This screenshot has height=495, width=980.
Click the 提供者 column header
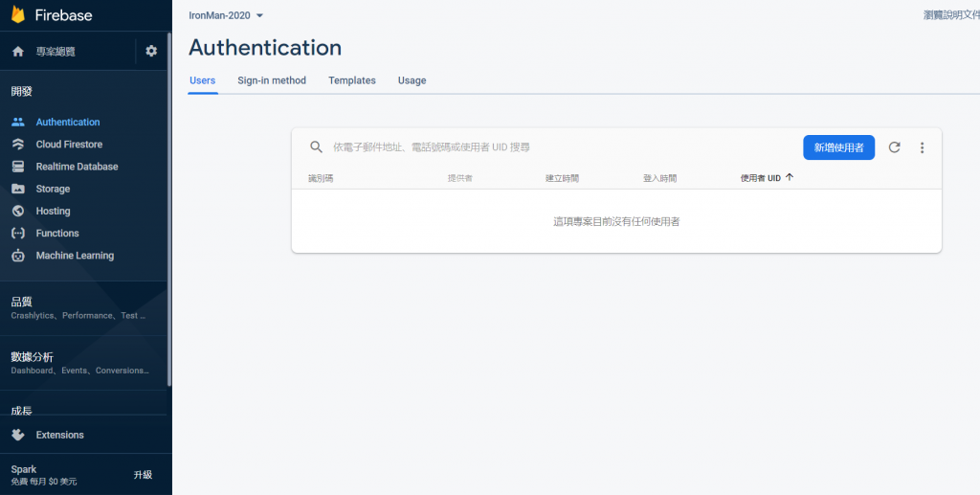pos(460,178)
